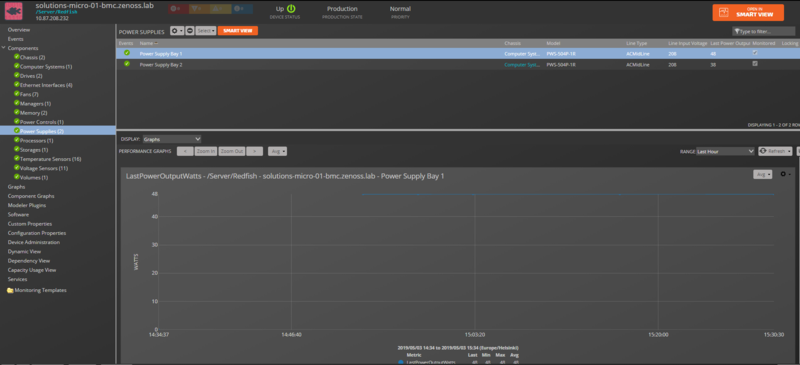This screenshot has width=800, height=365.
Task: Click the yellow warning events count icon
Action: pyautogui.click(x=220, y=9)
